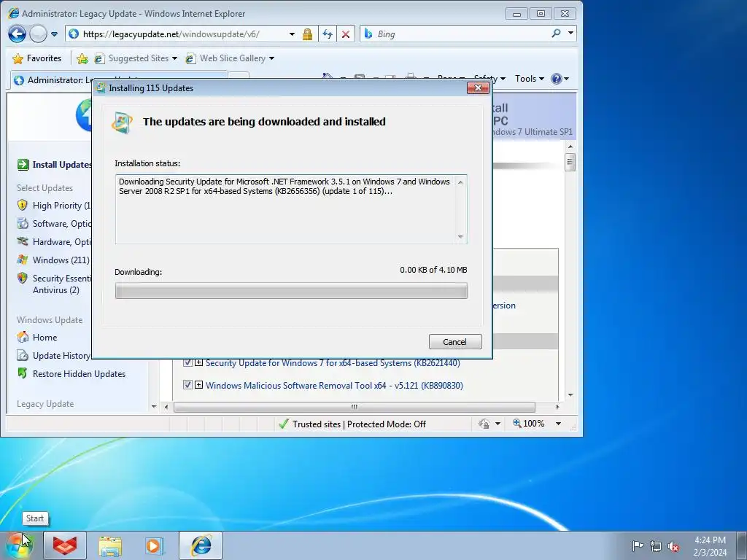747x560 pixels.
Task: Uncheck the KB2621440 security update checkbox
Action: pyautogui.click(x=187, y=362)
